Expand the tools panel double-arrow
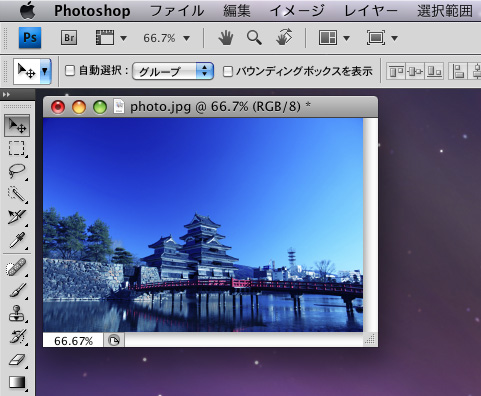The image size is (481, 396). [6, 95]
